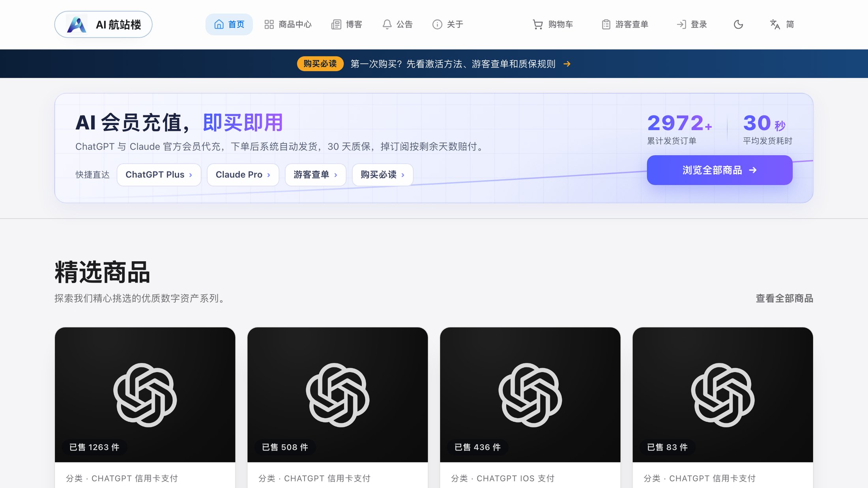Click the category label under 已售 83 件
Viewport: 868px width, 488px height.
[x=700, y=478]
